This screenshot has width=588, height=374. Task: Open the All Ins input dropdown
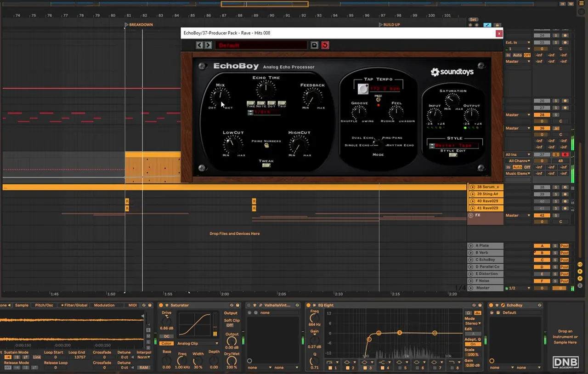[518, 154]
